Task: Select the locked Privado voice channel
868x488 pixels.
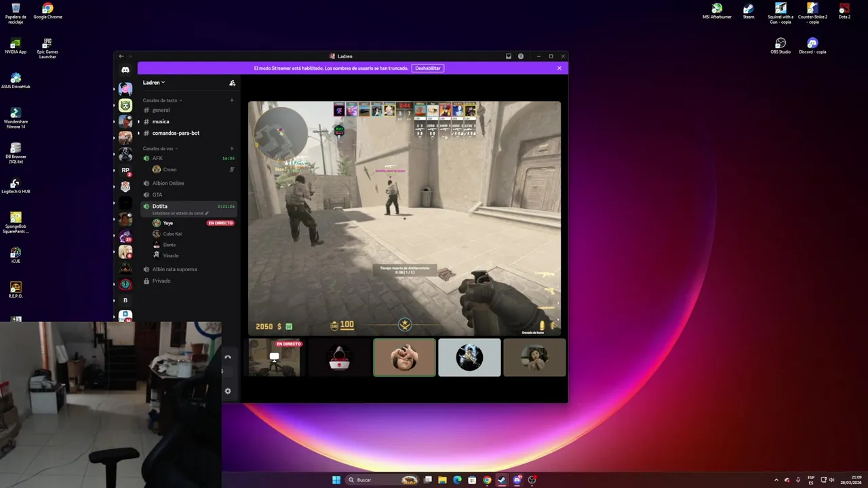Action: pyautogui.click(x=189, y=281)
